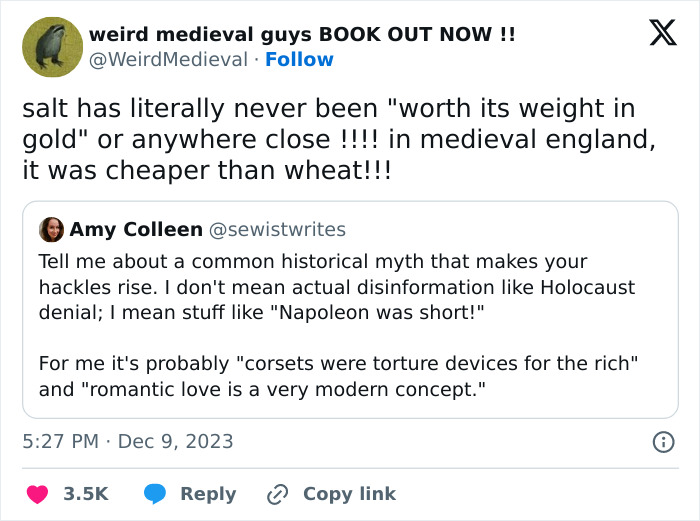Follow the WeirdMedieval account
Screen dimensions: 700x521
pos(299,59)
